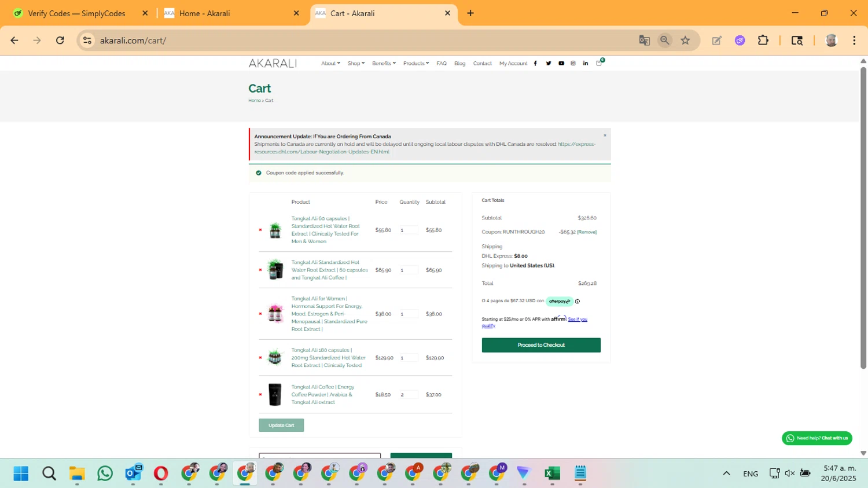Bookmark this page with star icon
868x488 pixels.
pos(686,41)
